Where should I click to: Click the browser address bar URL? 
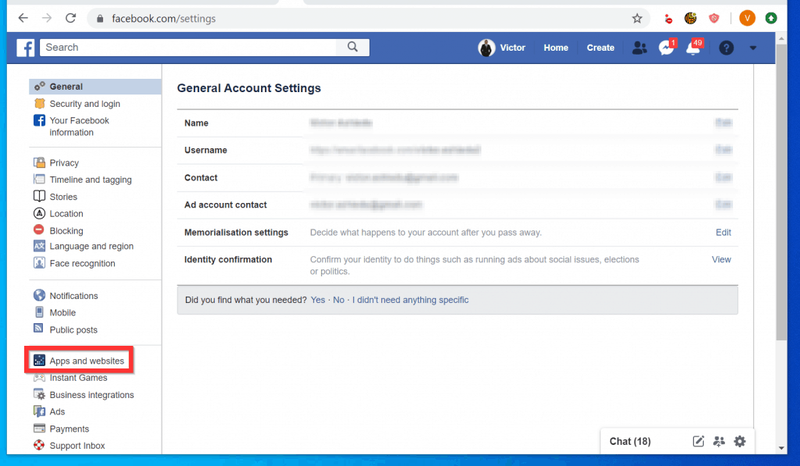pos(164,18)
